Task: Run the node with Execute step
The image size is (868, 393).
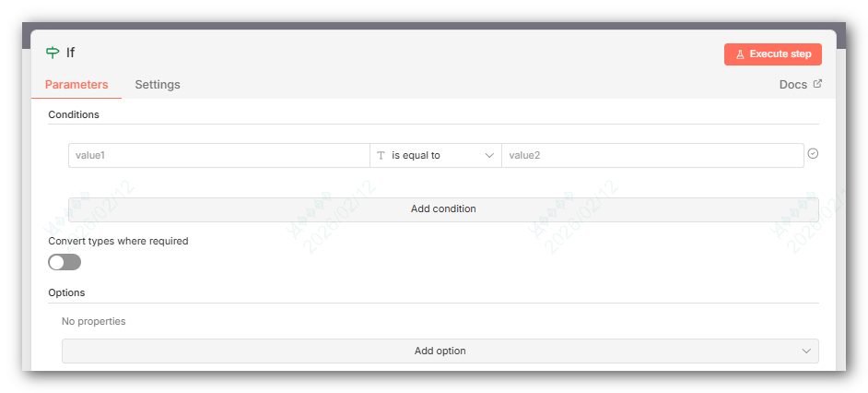Action: 773,54
